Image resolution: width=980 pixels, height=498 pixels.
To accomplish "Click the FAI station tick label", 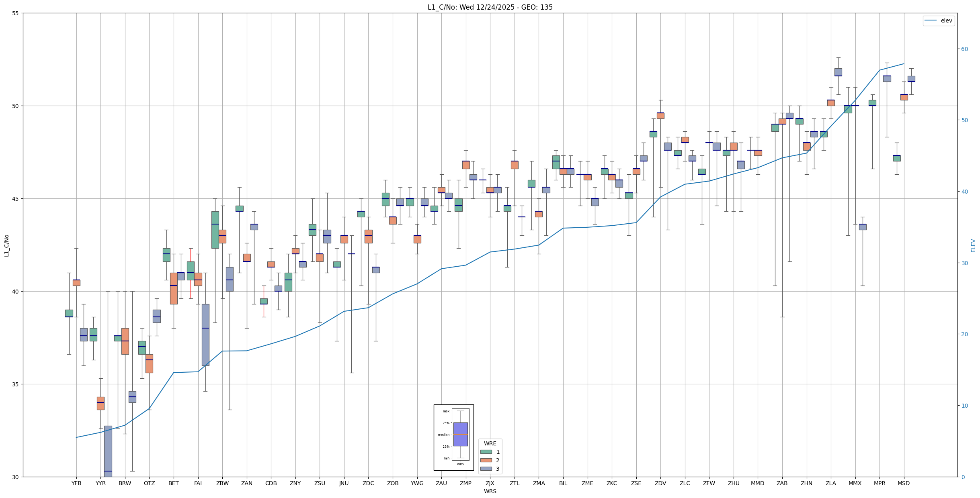I will [x=198, y=483].
